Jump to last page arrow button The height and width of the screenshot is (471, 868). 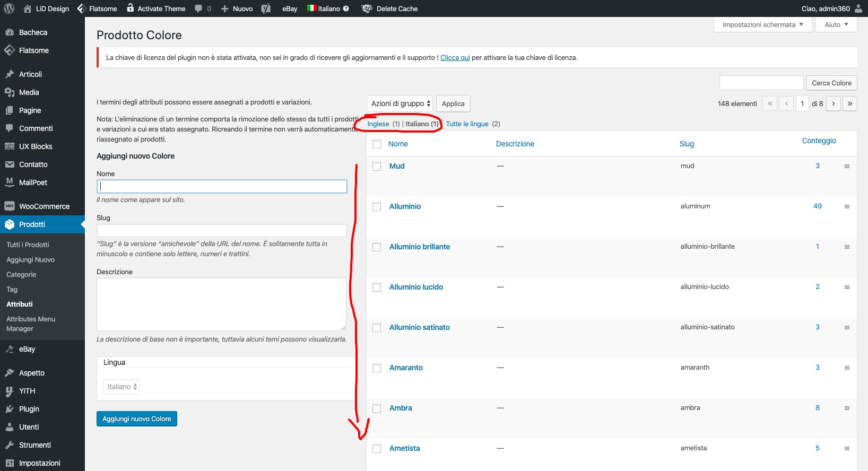pyautogui.click(x=850, y=103)
